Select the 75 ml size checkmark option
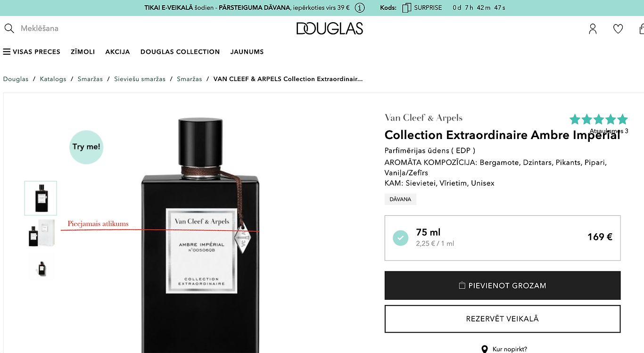644x353 pixels. click(400, 238)
